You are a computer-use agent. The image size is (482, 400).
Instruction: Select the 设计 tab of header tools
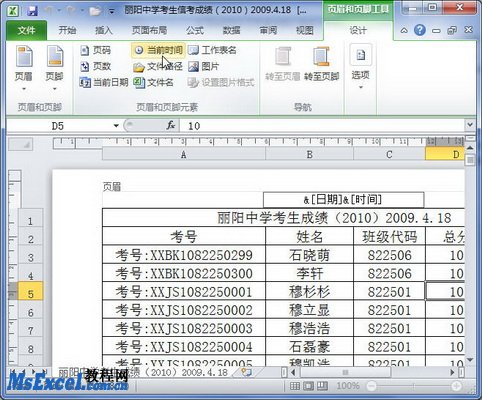coord(358,30)
